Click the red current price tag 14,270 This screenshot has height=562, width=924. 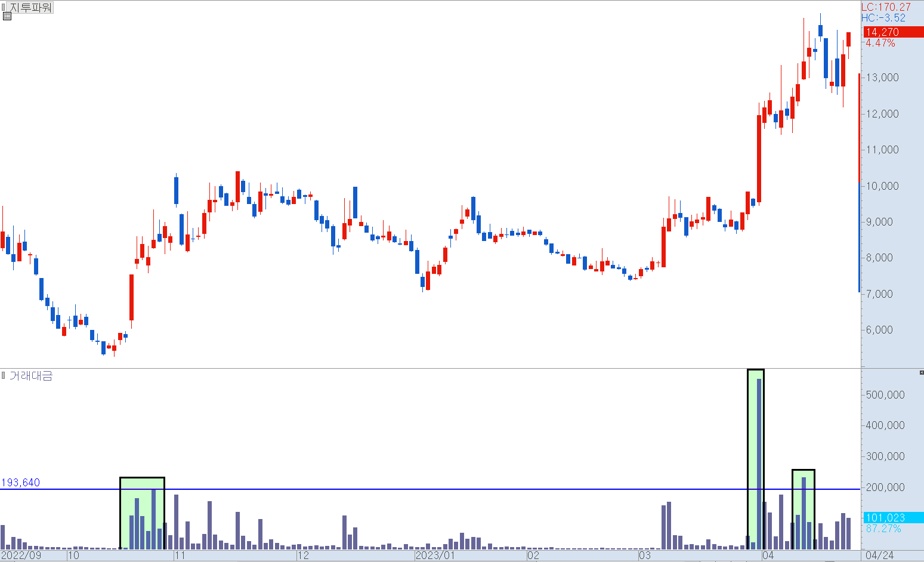[x=893, y=32]
